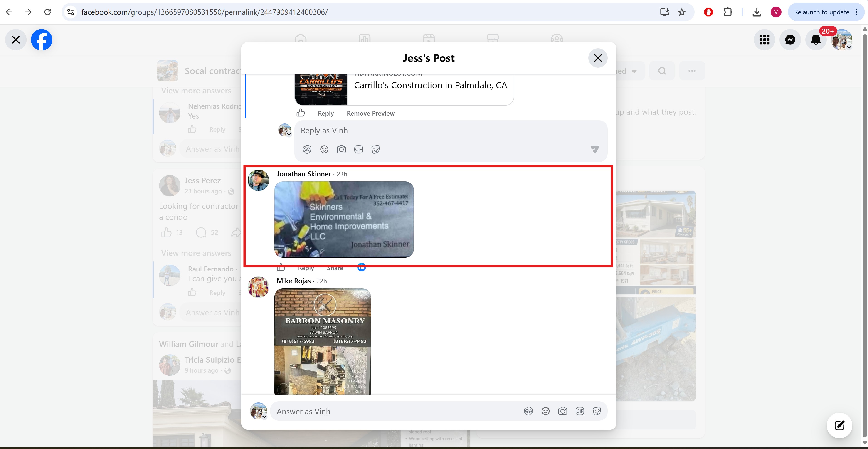Send the reply with the arrow icon
The height and width of the screenshot is (449, 868).
(595, 149)
